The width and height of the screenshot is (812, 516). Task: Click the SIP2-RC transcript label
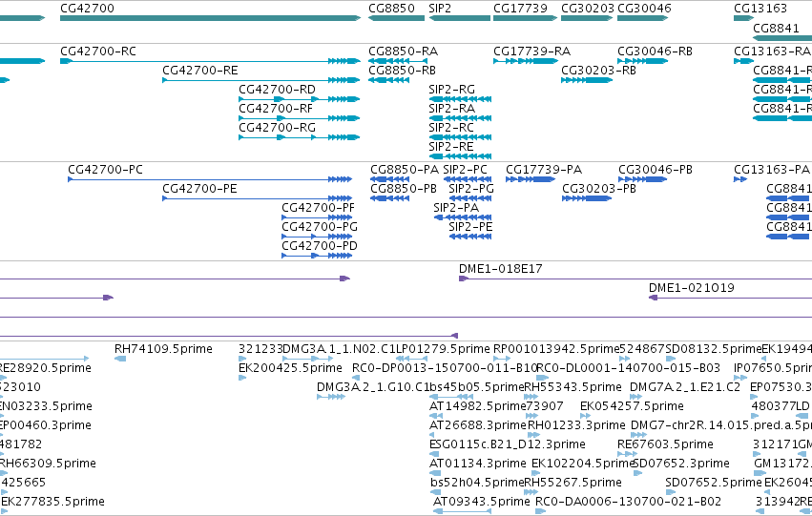coord(451,128)
